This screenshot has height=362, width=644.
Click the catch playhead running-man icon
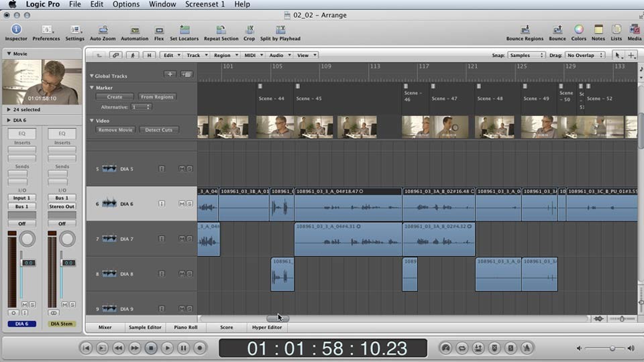[133, 55]
